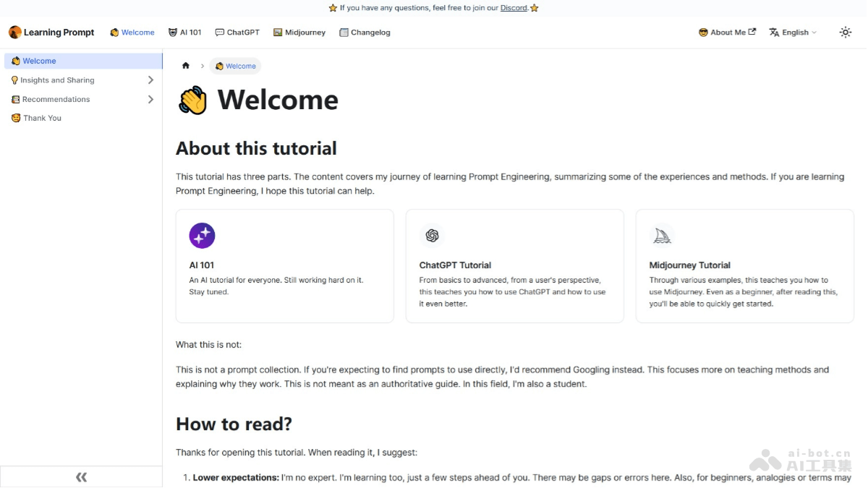Visit the About Me page
The width and height of the screenshot is (868, 488).
[x=726, y=32]
